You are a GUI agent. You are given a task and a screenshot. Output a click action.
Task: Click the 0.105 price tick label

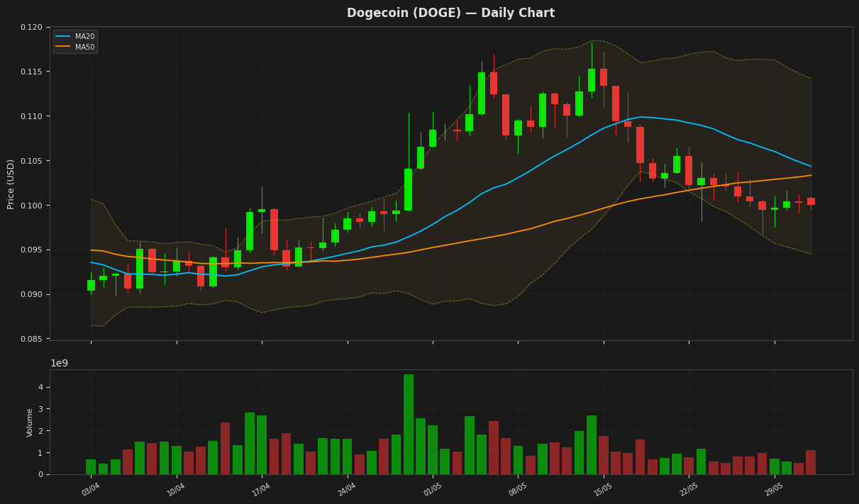(31, 161)
